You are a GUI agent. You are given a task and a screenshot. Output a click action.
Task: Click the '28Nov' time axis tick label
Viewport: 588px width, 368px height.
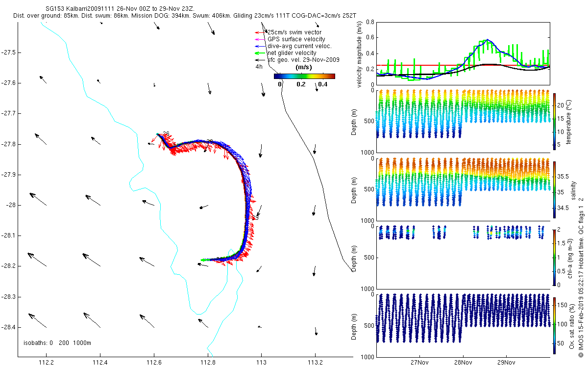[463, 363]
